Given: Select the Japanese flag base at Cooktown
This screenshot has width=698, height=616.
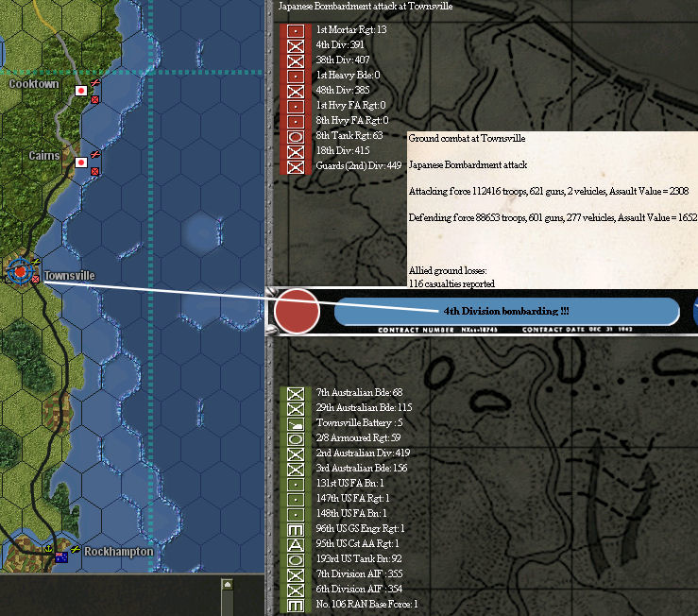Looking at the screenshot, I should tap(81, 91).
